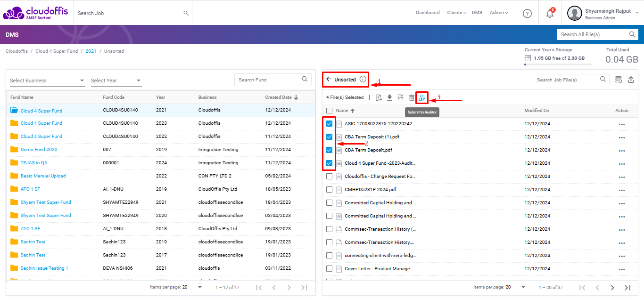This screenshot has width=644, height=298.
Task: Click the 2021 breadcrumb link
Action: 91,51
